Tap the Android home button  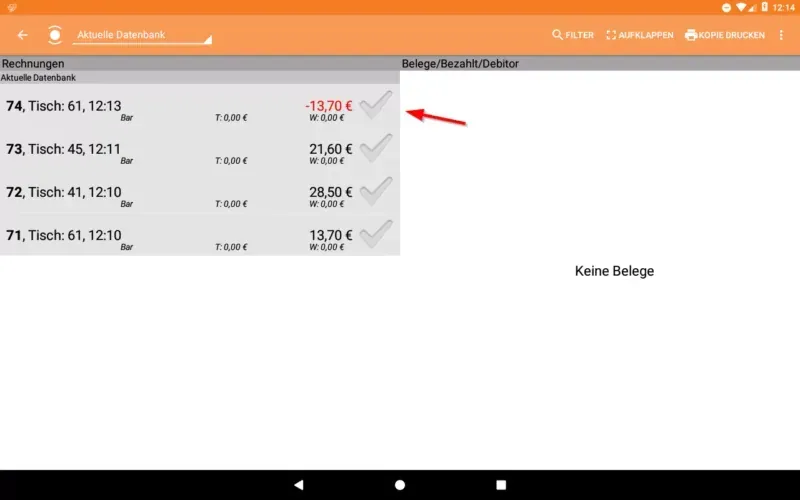pos(400,485)
